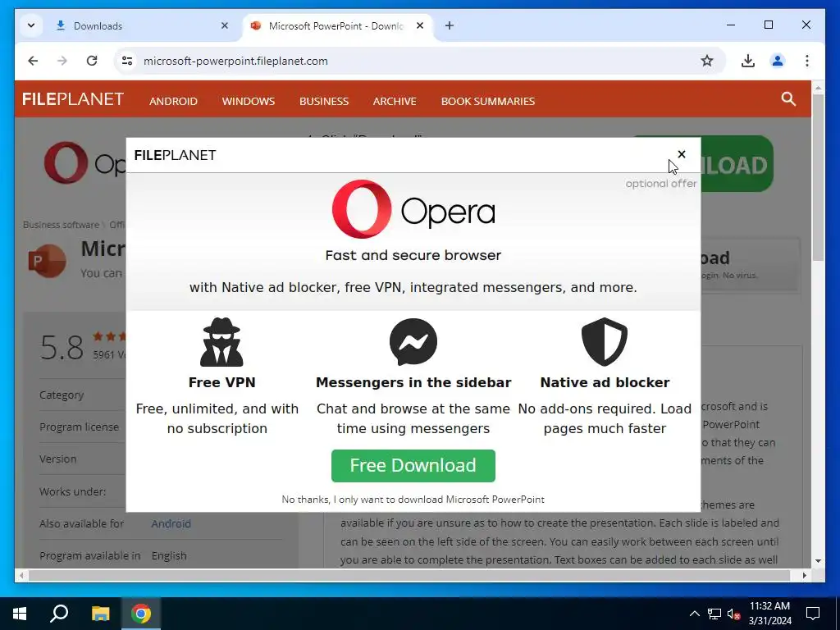
Task: Close the Opera offer popup with the X
Action: tap(681, 154)
